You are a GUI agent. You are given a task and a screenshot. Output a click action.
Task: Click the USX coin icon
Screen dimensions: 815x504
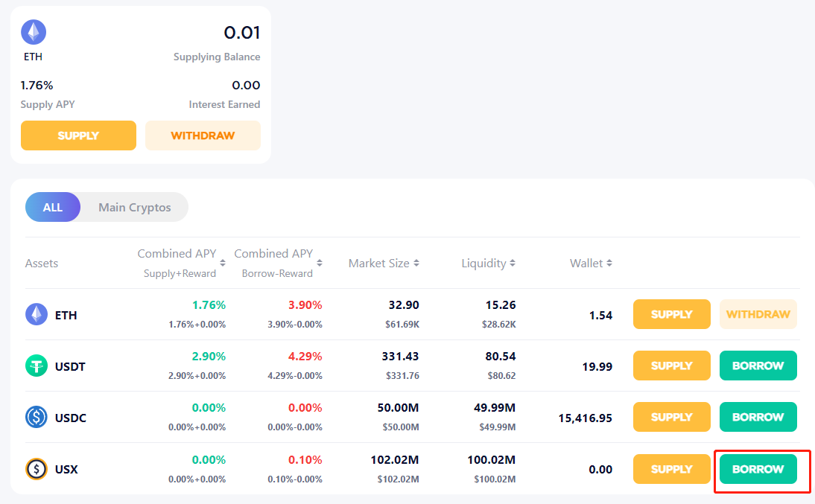37,469
